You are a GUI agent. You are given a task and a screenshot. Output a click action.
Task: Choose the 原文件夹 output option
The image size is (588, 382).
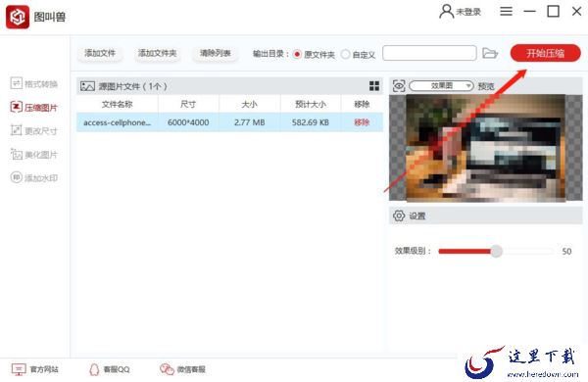point(314,54)
